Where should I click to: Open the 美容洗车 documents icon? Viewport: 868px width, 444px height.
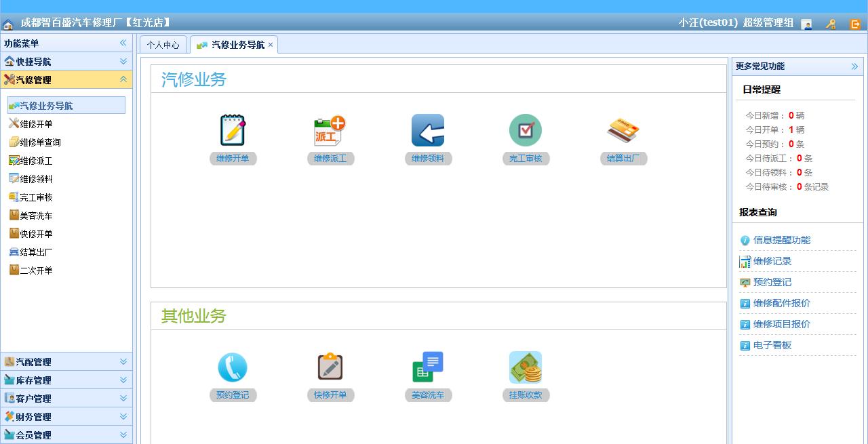pos(428,367)
